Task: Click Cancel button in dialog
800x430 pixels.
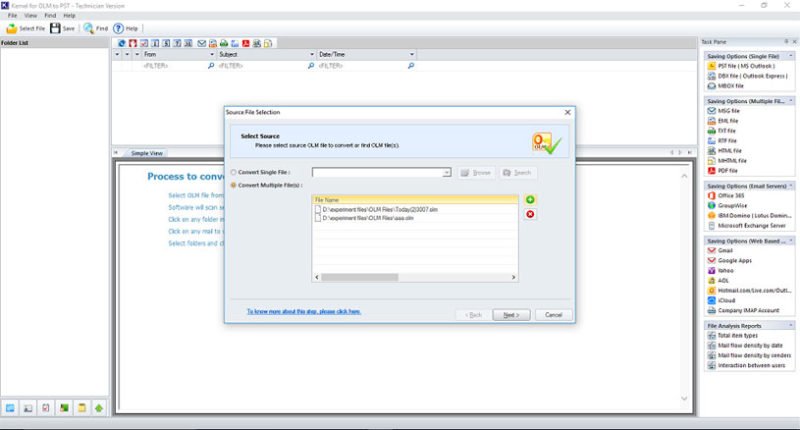Action: (x=553, y=315)
